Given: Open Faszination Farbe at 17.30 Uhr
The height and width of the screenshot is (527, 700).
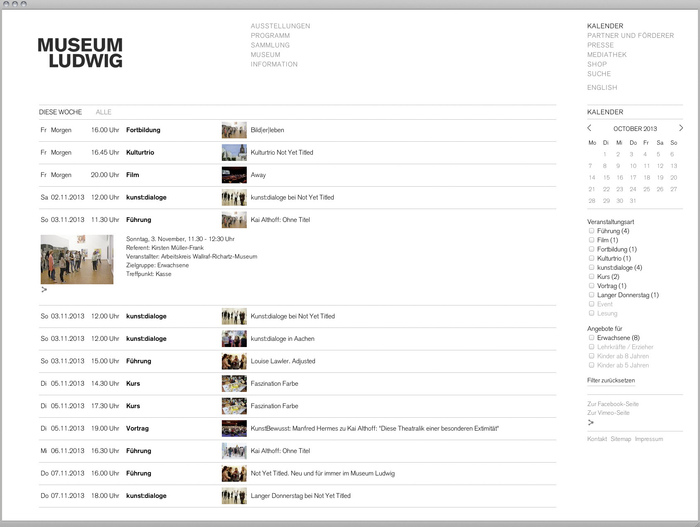Looking at the screenshot, I should coord(274,406).
